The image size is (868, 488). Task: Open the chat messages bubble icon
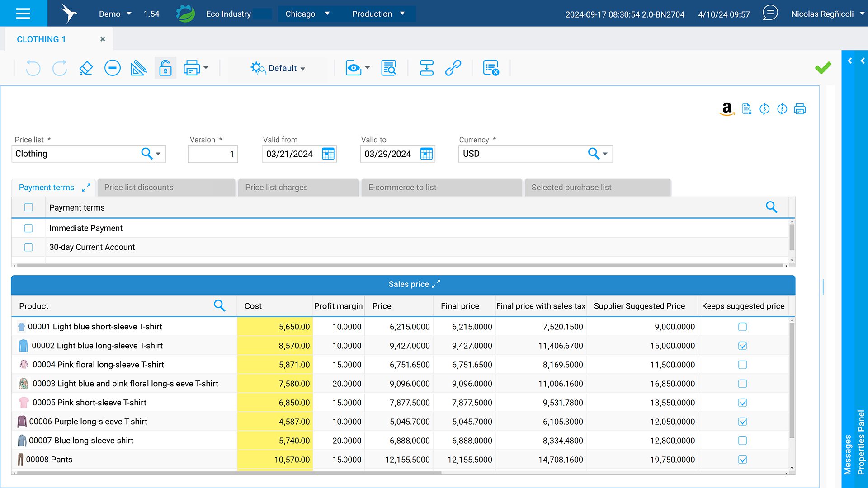770,13
